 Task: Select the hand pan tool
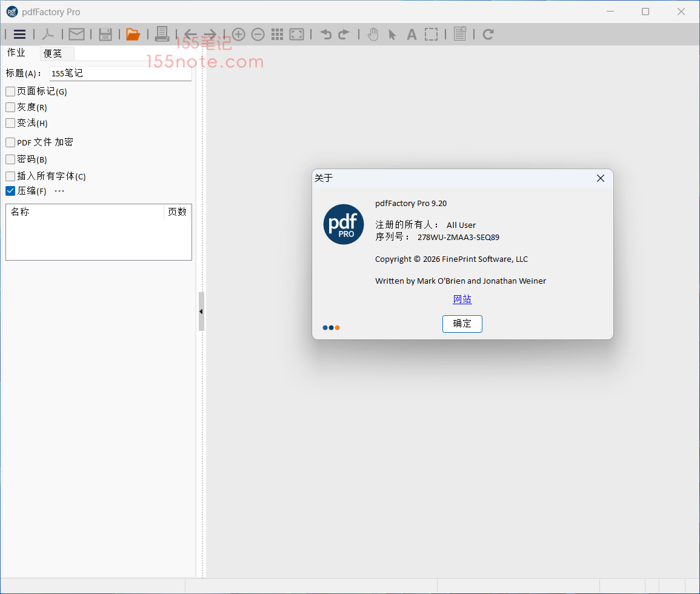(x=373, y=35)
